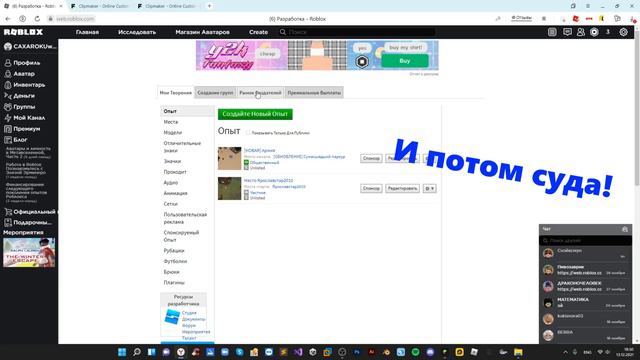Toggle the public-only checkbox next to Опыт
Viewport: 640px width, 360px height.
pos(248,133)
